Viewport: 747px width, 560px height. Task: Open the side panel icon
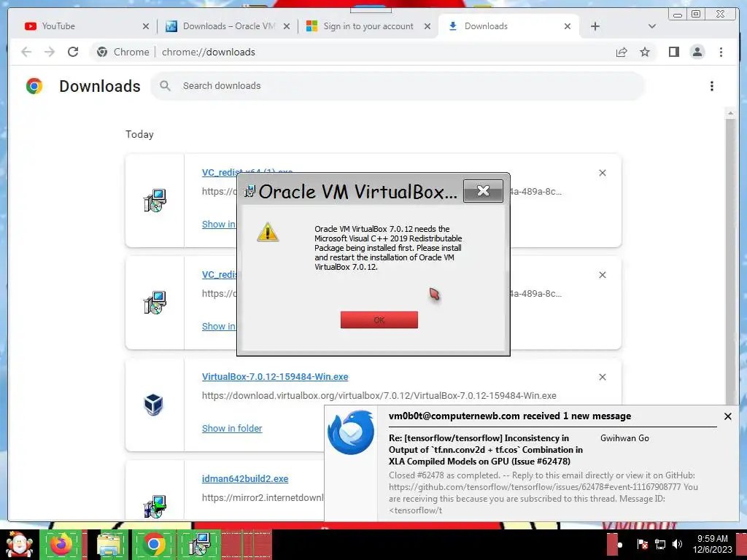(x=673, y=52)
